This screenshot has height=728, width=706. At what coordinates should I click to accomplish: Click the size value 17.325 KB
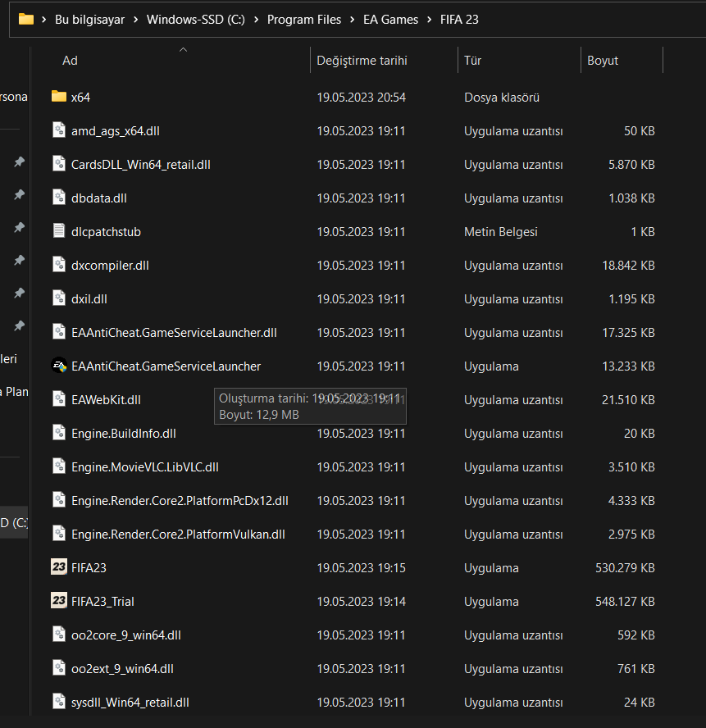tap(628, 332)
